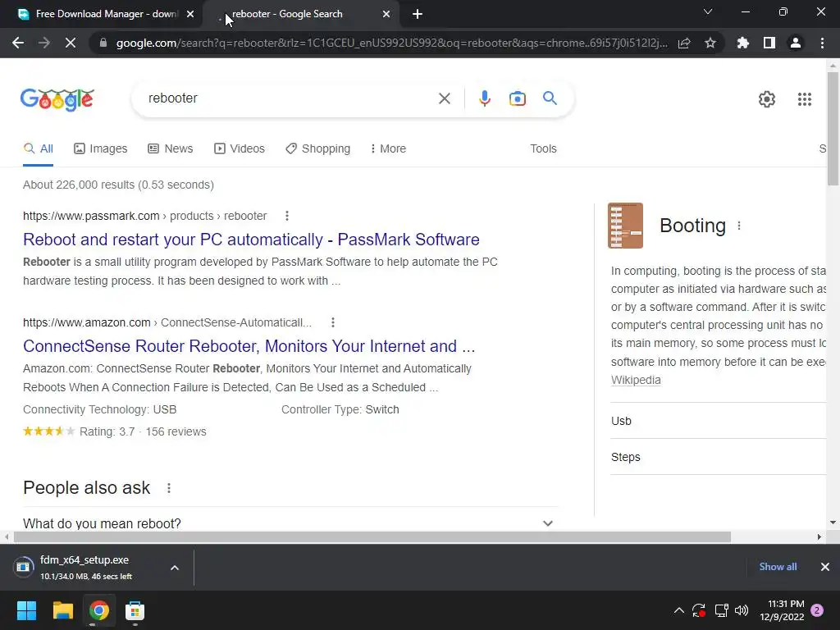This screenshot has width=840, height=630.
Task: Open Chrome three-dot menu
Action: 822,43
